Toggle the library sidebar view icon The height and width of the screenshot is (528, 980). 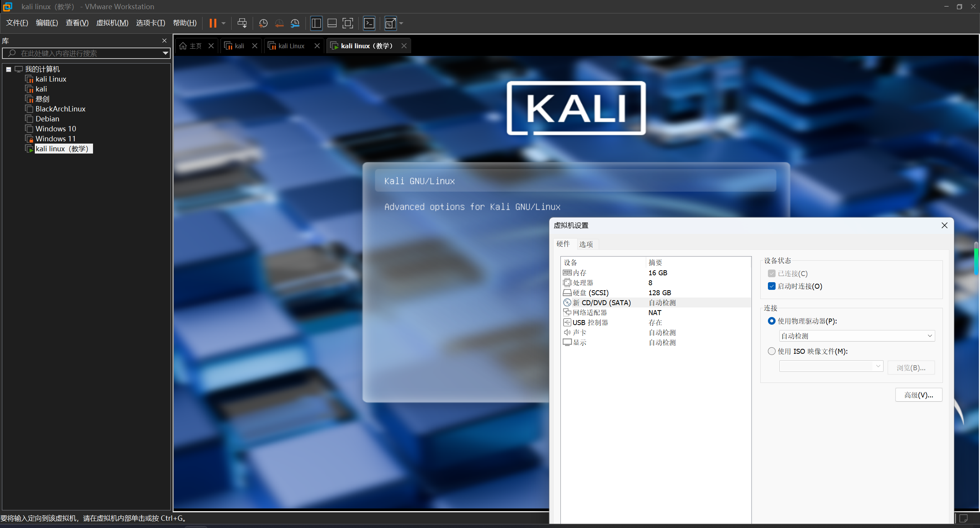click(316, 23)
